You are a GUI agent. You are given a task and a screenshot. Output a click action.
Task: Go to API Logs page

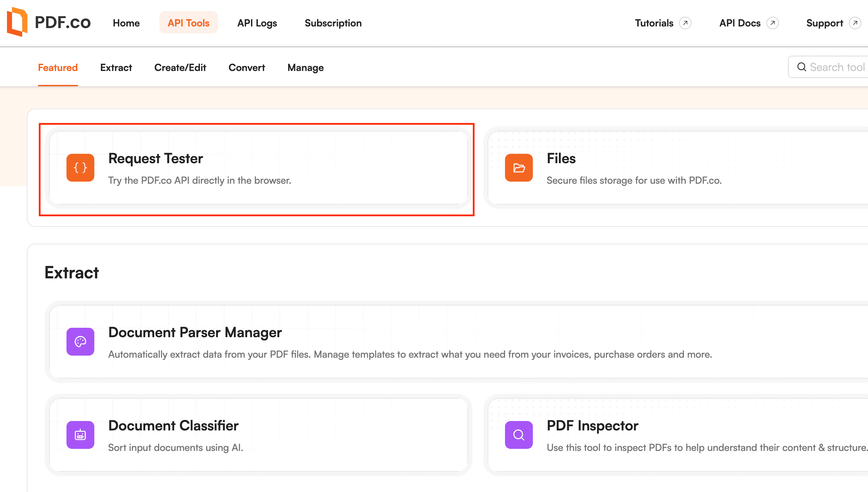(x=257, y=23)
